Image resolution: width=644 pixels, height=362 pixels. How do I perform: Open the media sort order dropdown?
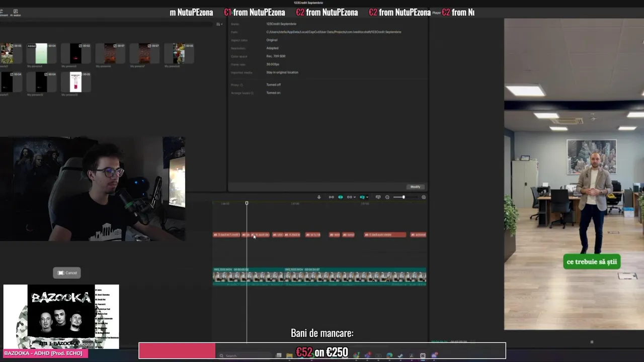tap(219, 24)
